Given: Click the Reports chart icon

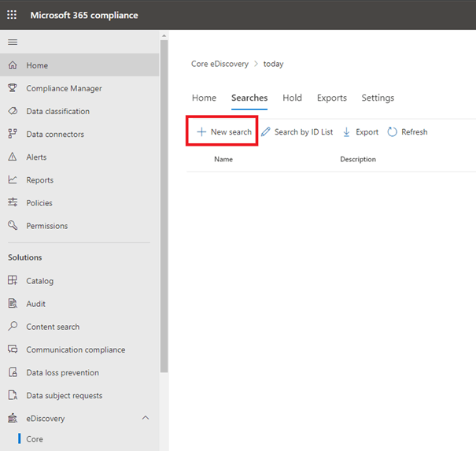Looking at the screenshot, I should pos(13,179).
